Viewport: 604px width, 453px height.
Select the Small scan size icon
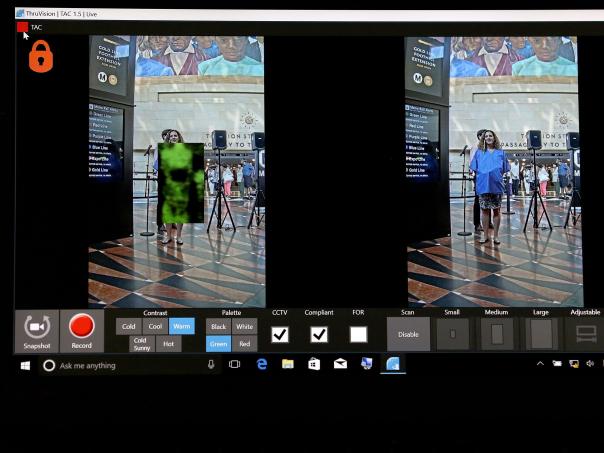452,333
